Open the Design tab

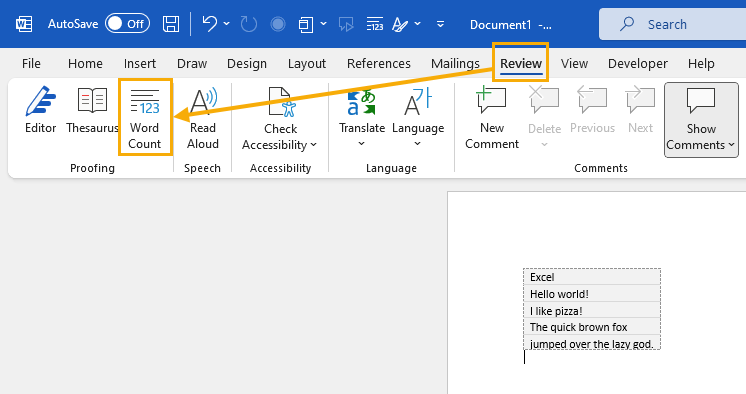click(x=247, y=63)
